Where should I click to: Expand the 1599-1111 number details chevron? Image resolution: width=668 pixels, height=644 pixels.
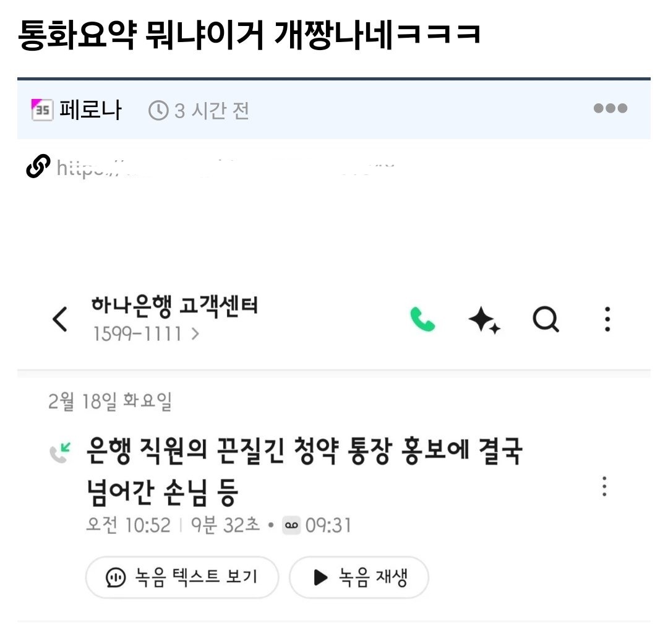click(x=195, y=333)
